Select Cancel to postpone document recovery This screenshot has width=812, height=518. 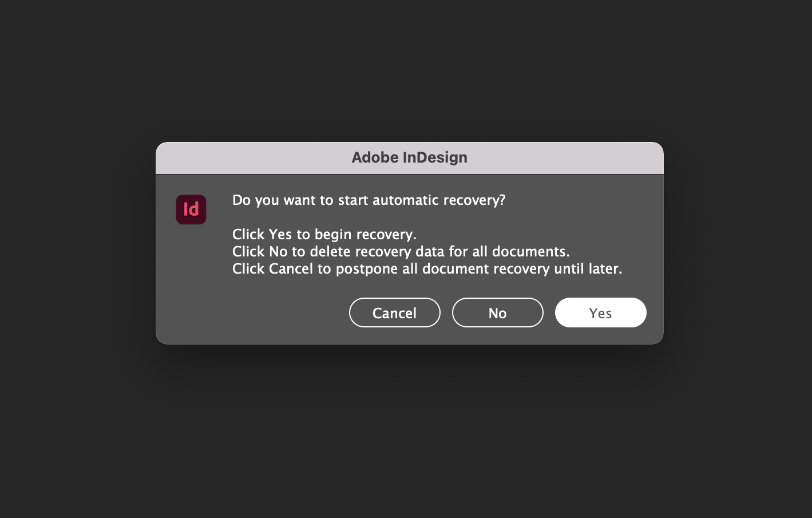coord(394,313)
